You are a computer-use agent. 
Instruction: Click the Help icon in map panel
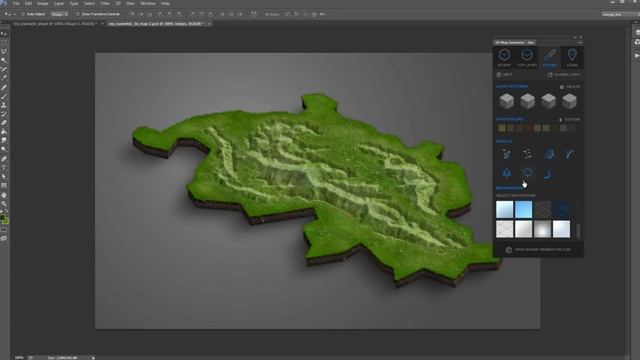click(x=498, y=75)
